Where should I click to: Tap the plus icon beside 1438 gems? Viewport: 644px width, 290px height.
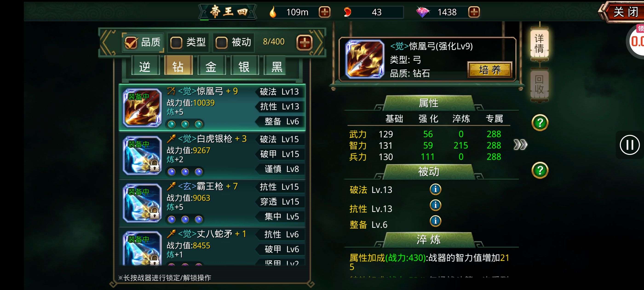coord(474,12)
